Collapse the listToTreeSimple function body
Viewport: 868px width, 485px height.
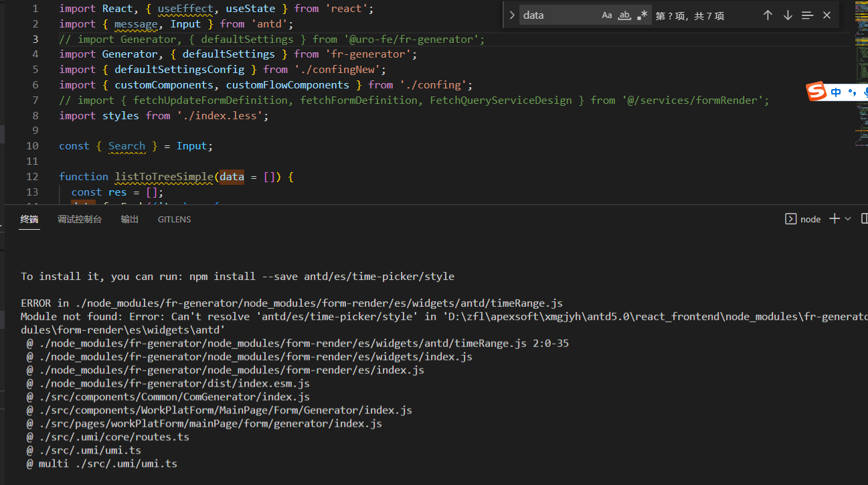click(48, 176)
